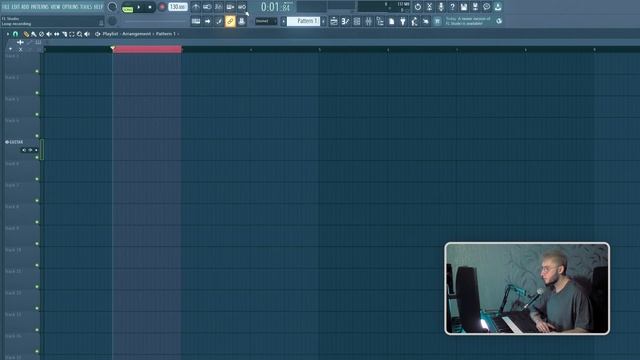Open the OPTIONS menu
The image size is (640, 360).
[x=70, y=7]
